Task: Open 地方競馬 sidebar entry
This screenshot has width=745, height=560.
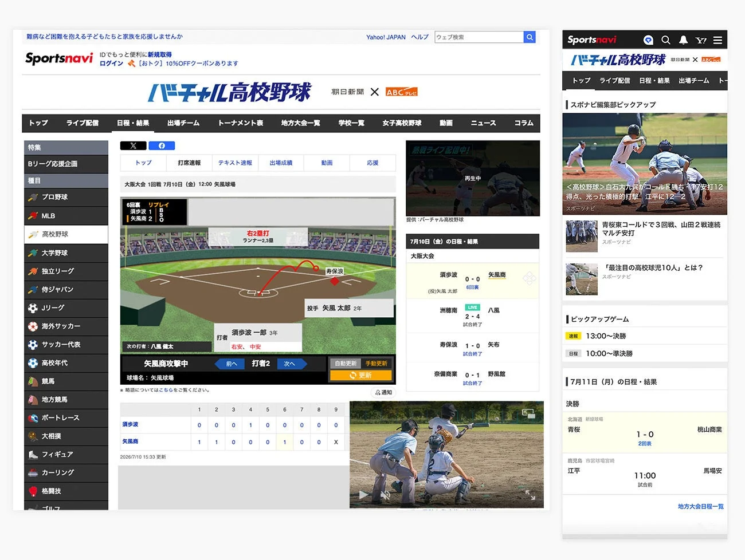Action: pos(66,399)
